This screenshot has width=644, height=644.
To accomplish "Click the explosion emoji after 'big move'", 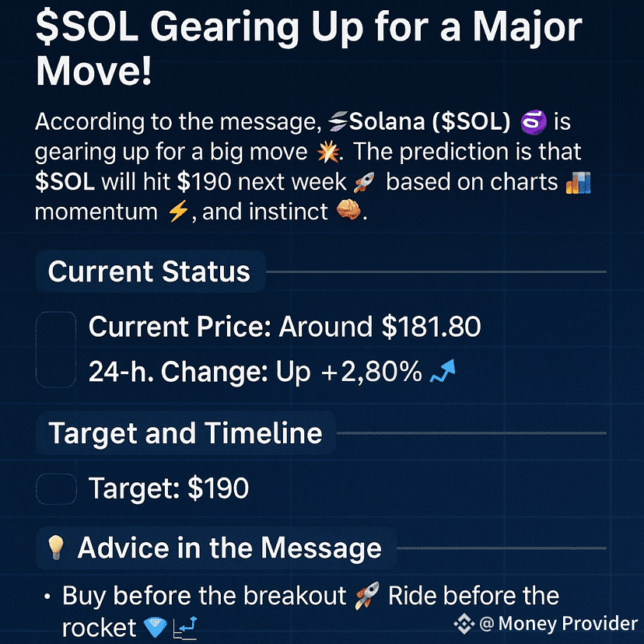I will (328, 152).
